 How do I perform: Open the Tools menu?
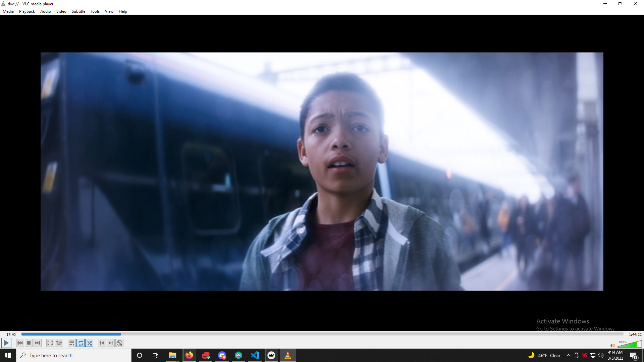pyautogui.click(x=95, y=11)
